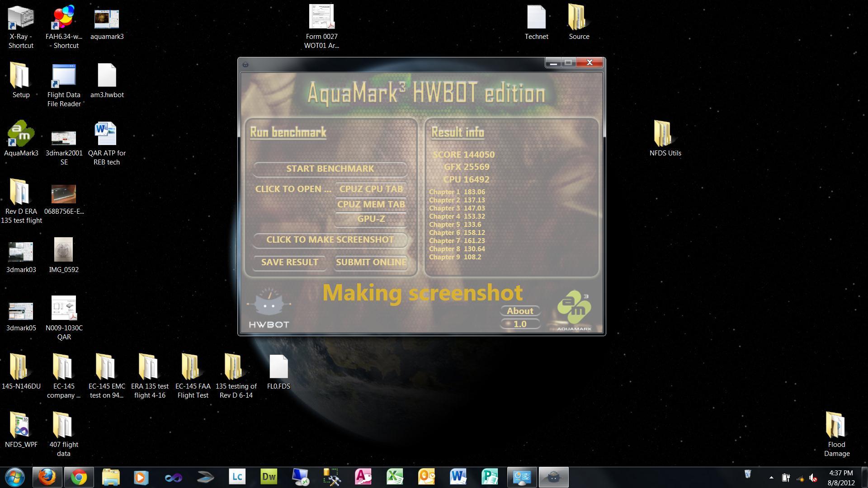Open the About button in AquaMark
This screenshot has height=488, width=868.
point(520,311)
